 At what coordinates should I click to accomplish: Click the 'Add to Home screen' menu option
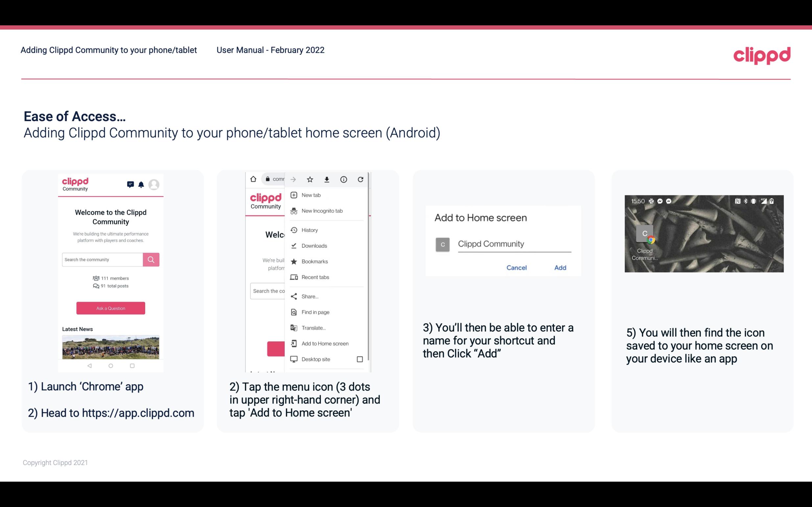click(x=324, y=344)
